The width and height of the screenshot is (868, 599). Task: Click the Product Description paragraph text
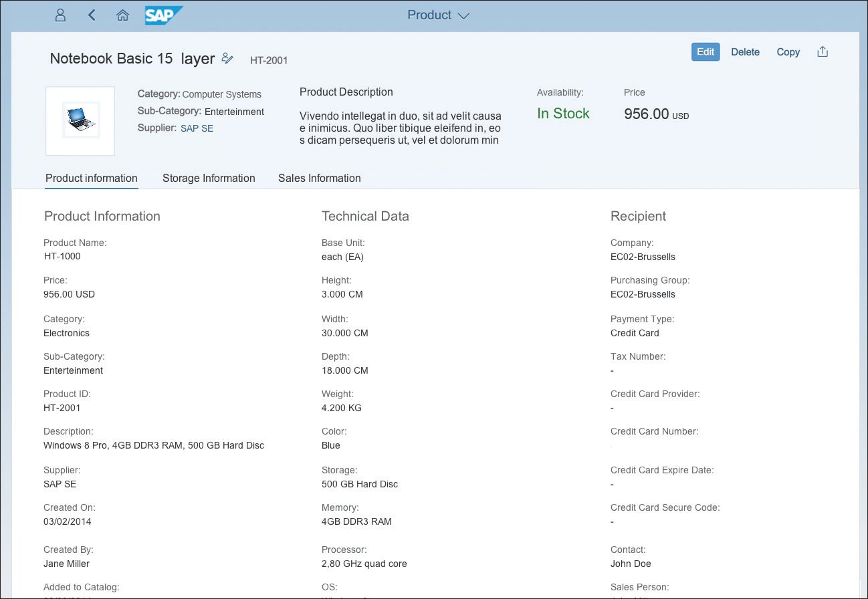click(401, 128)
